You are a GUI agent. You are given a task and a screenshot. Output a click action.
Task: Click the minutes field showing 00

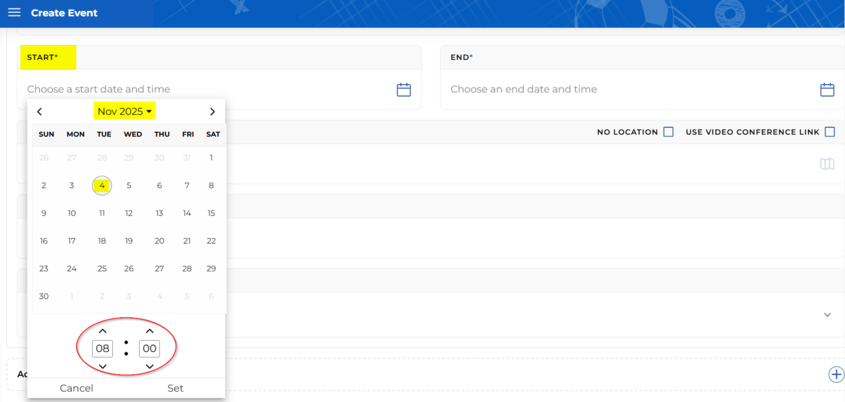(x=149, y=349)
